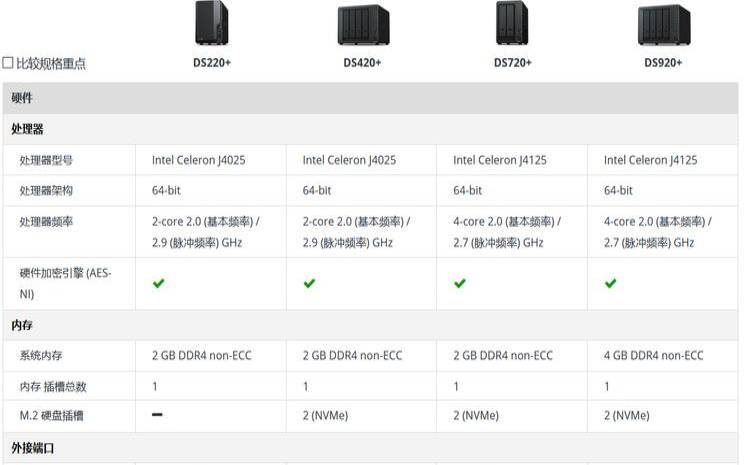
Task: Click the DS920+ 4 GB DDR4 memory cell
Action: click(x=663, y=356)
